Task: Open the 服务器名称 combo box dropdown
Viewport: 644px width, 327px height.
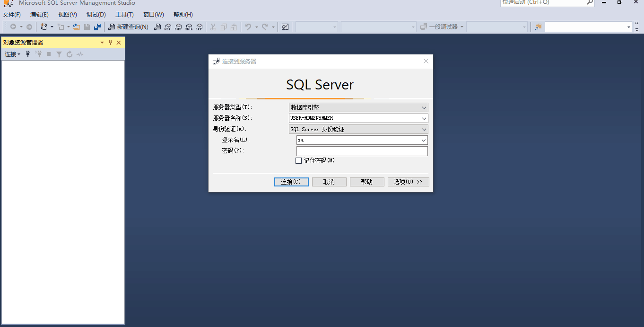Action: pyautogui.click(x=424, y=118)
